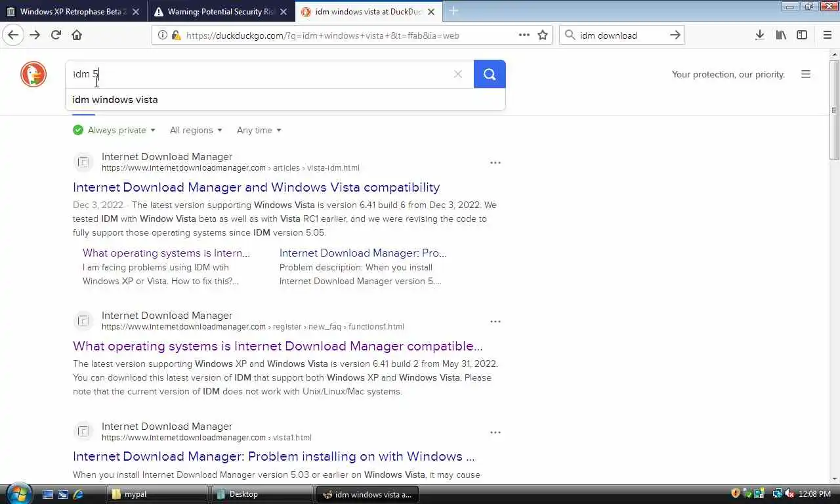
Task: Open options for the operating systems result
Action: coord(495,322)
